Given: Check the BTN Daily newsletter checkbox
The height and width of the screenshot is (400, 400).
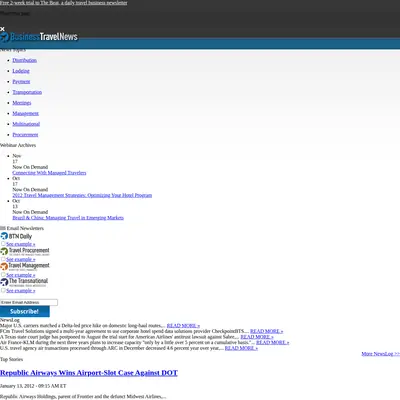Looking at the screenshot, I should pos(3,244).
